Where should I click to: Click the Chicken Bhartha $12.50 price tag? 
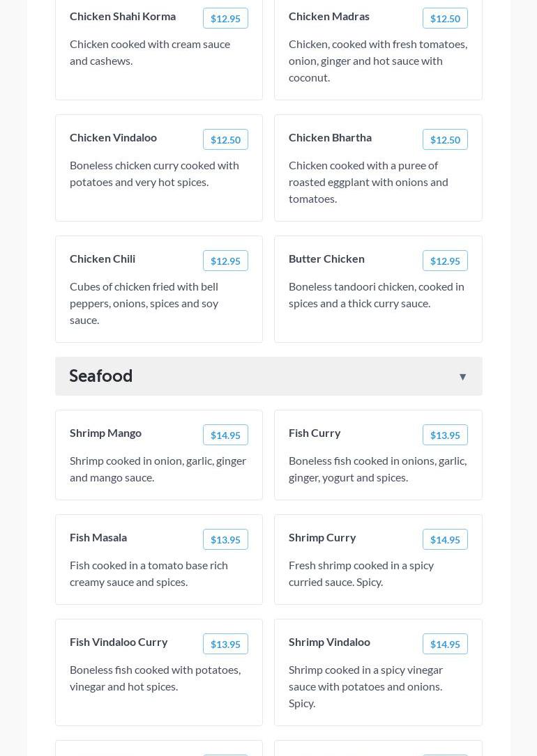click(445, 140)
